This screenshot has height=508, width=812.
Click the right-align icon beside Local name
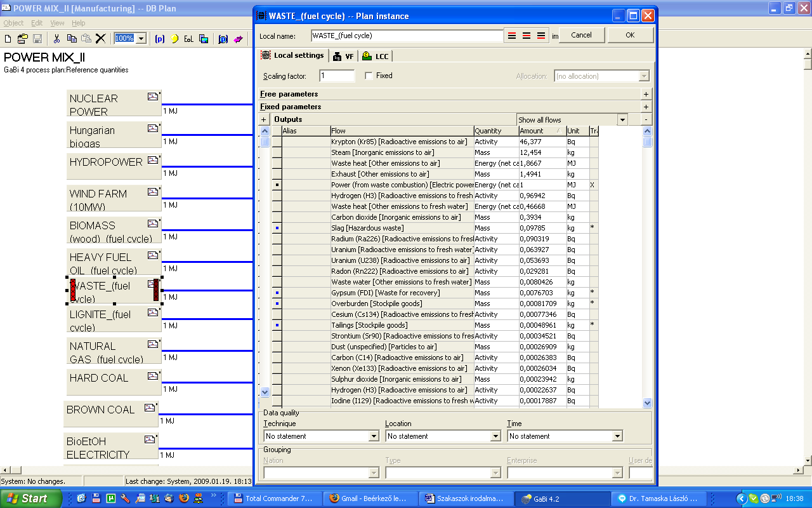click(541, 36)
